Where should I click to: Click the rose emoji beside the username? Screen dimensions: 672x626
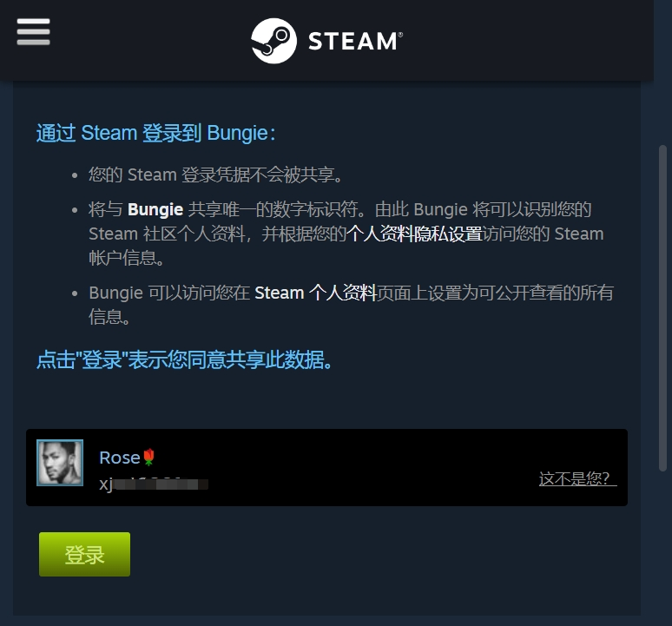(x=148, y=458)
